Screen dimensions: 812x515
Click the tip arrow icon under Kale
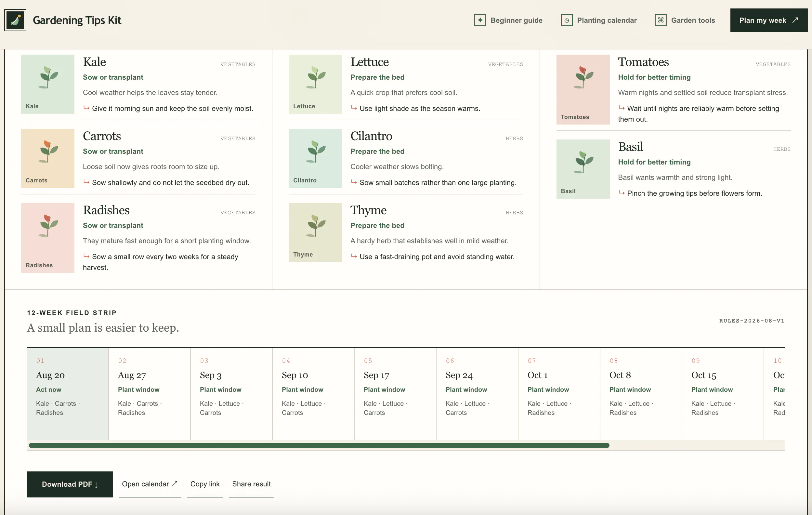click(x=86, y=108)
